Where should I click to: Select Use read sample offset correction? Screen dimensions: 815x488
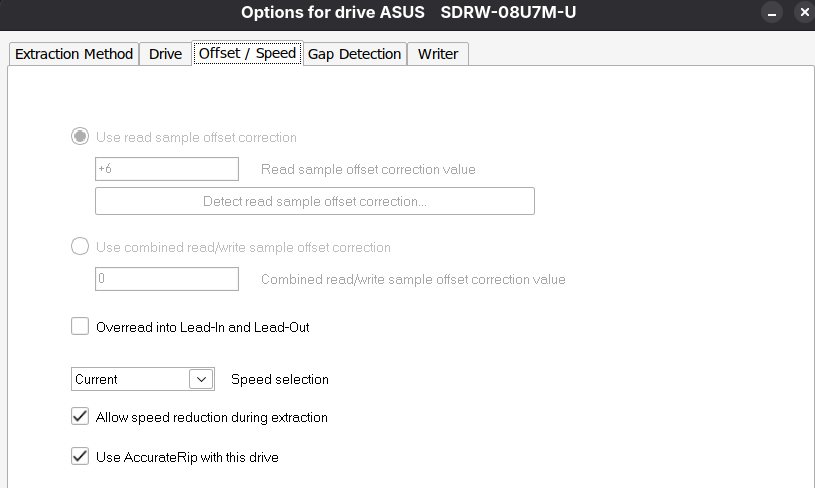pyautogui.click(x=80, y=137)
